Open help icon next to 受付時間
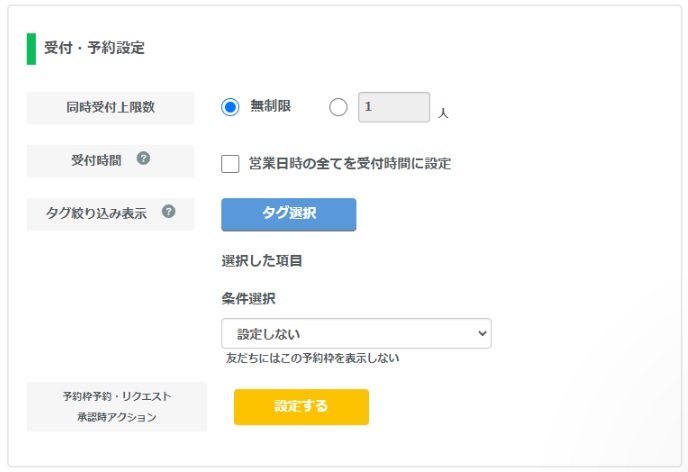The width and height of the screenshot is (688, 472). 143,158
